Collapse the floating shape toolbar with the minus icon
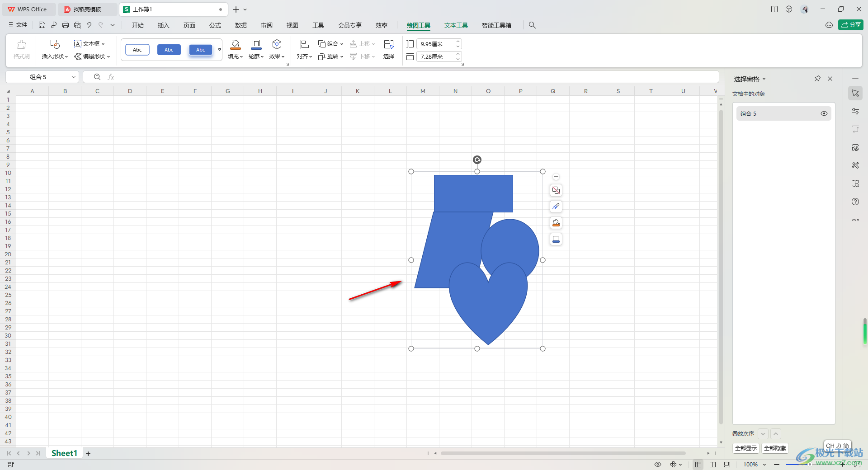 556,177
